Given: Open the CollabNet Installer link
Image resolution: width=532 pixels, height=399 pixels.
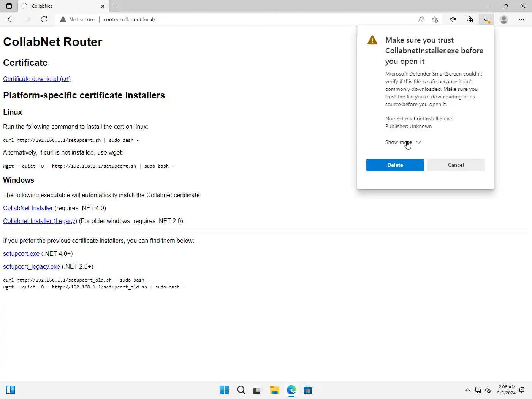Looking at the screenshot, I should pos(28,208).
